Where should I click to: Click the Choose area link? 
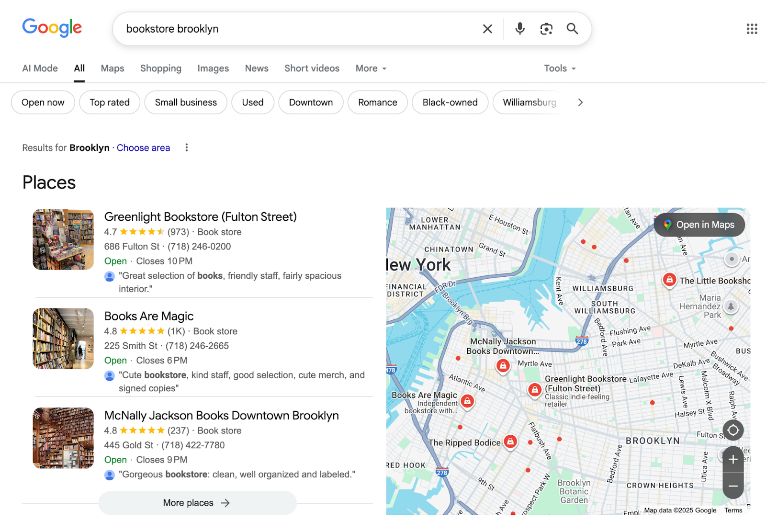coord(143,147)
